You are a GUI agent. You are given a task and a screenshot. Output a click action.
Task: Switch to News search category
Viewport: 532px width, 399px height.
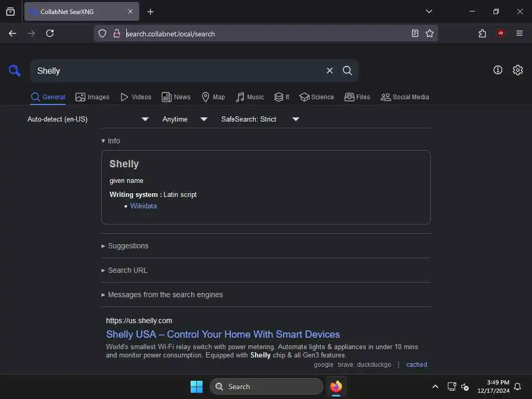176,97
